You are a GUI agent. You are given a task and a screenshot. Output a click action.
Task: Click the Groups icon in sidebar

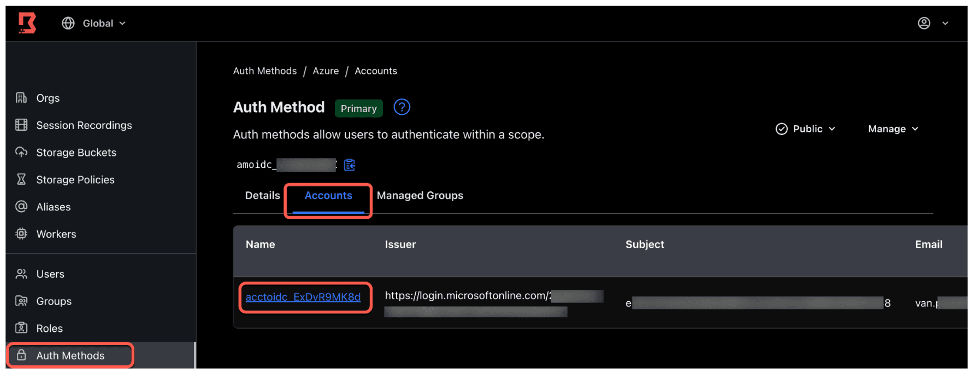point(21,301)
